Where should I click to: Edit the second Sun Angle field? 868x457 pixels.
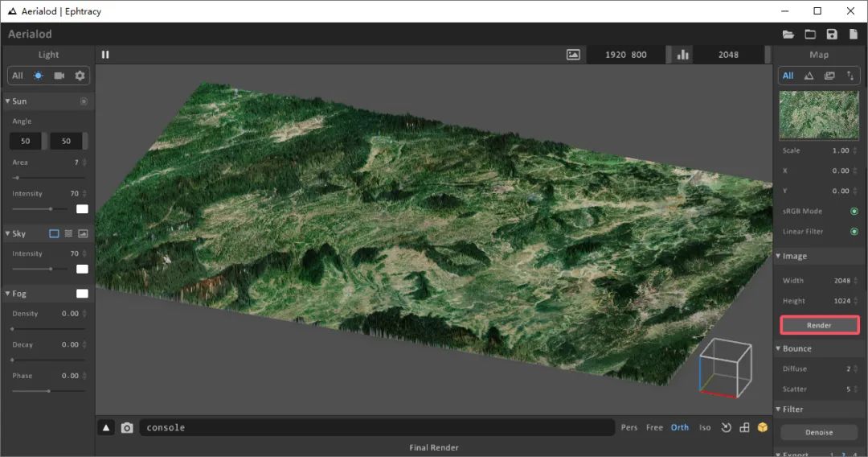(x=67, y=142)
